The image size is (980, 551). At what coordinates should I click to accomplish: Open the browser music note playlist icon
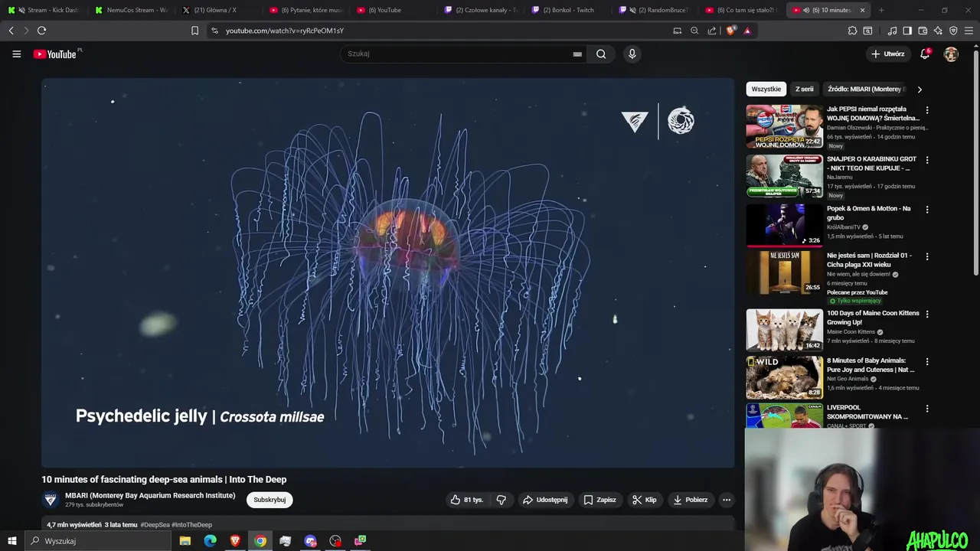(893, 31)
